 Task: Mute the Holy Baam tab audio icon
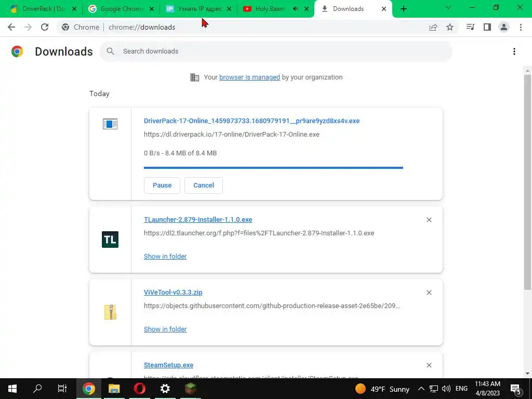[296, 9]
